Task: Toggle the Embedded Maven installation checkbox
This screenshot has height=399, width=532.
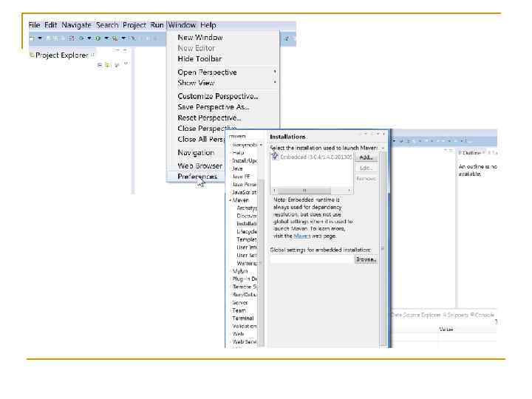Action: pos(274,157)
